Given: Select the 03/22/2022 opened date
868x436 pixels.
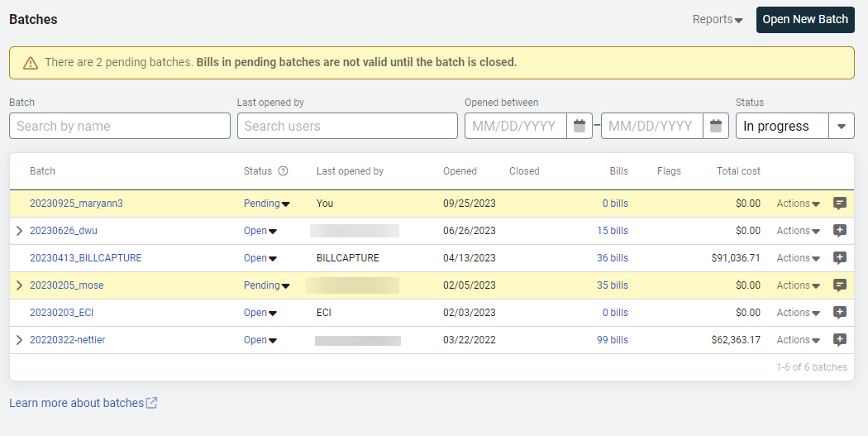Looking at the screenshot, I should 470,339.
